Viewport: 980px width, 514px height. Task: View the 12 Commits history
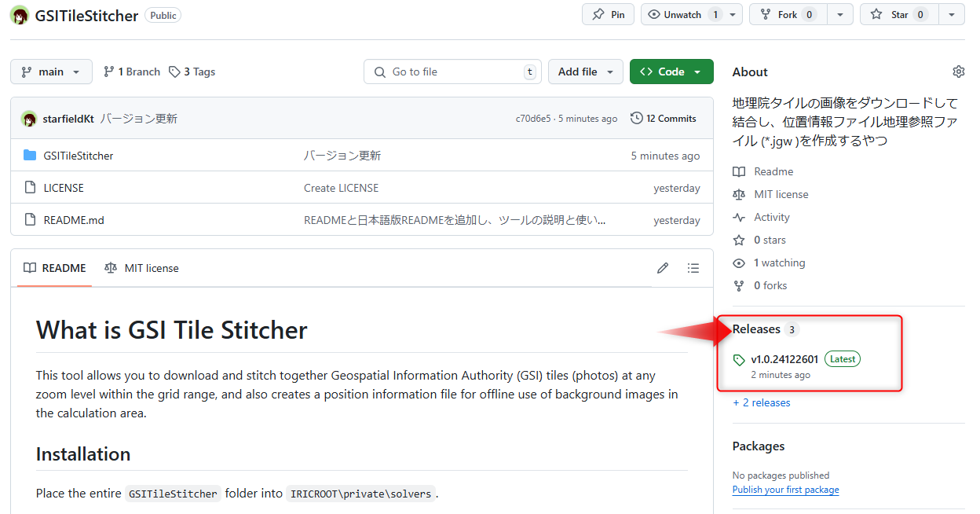tap(664, 119)
